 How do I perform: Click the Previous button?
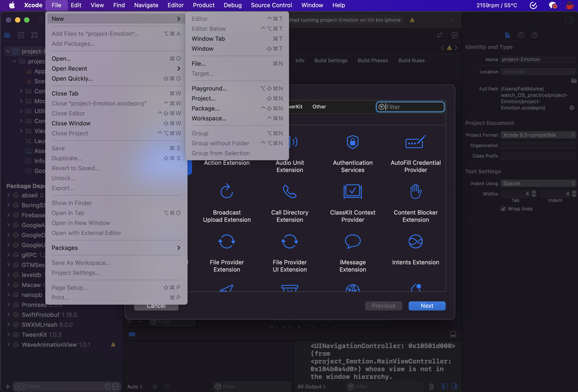(x=383, y=306)
